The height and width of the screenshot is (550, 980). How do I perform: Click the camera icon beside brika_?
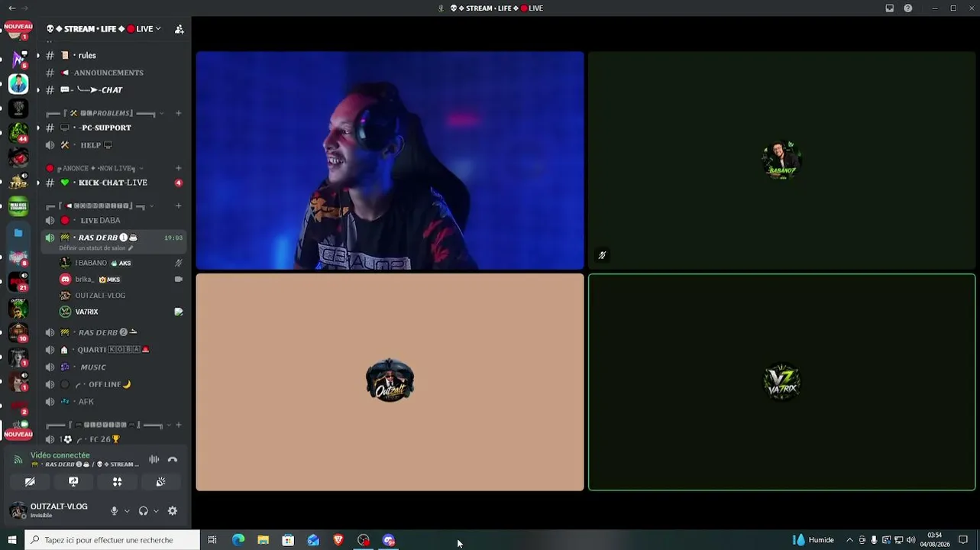179,280
